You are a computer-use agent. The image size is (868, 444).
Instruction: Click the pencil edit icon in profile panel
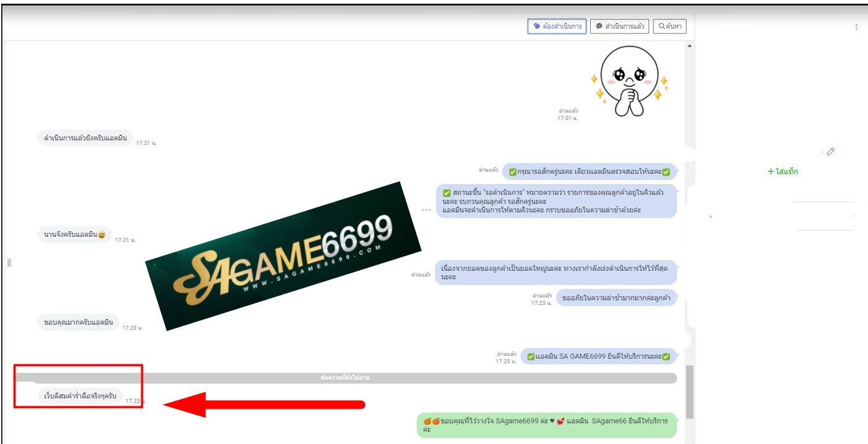(x=830, y=152)
